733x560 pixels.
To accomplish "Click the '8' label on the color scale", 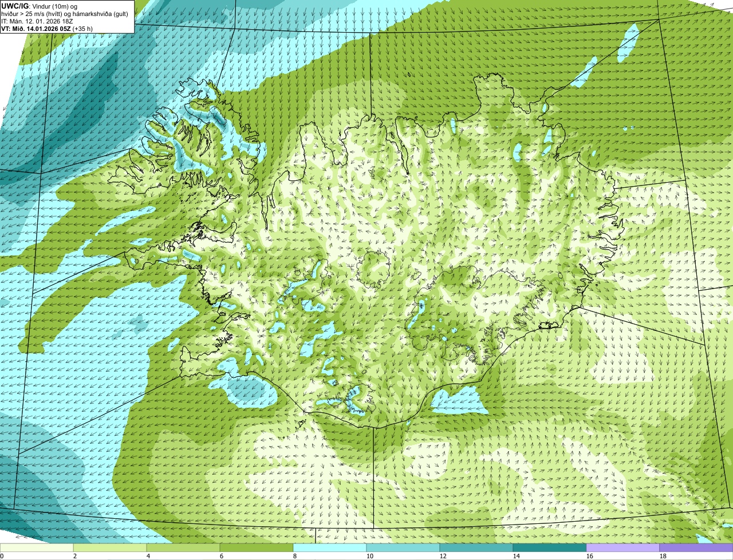I will coord(295,556).
